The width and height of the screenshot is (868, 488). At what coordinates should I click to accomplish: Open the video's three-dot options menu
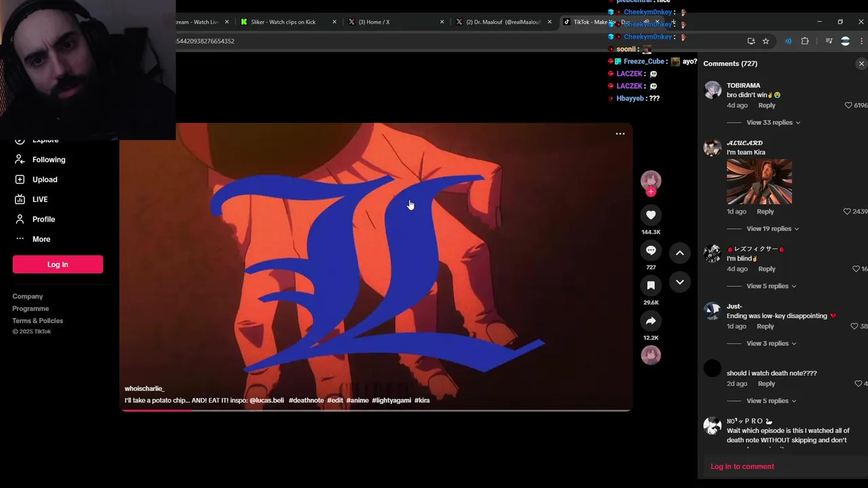620,134
